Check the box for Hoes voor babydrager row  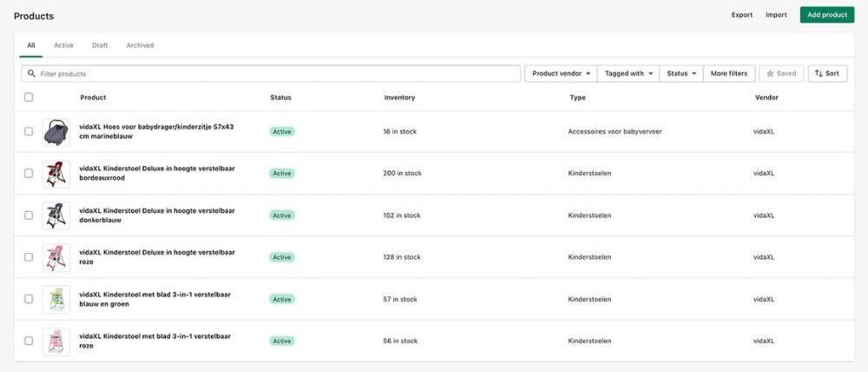point(29,131)
